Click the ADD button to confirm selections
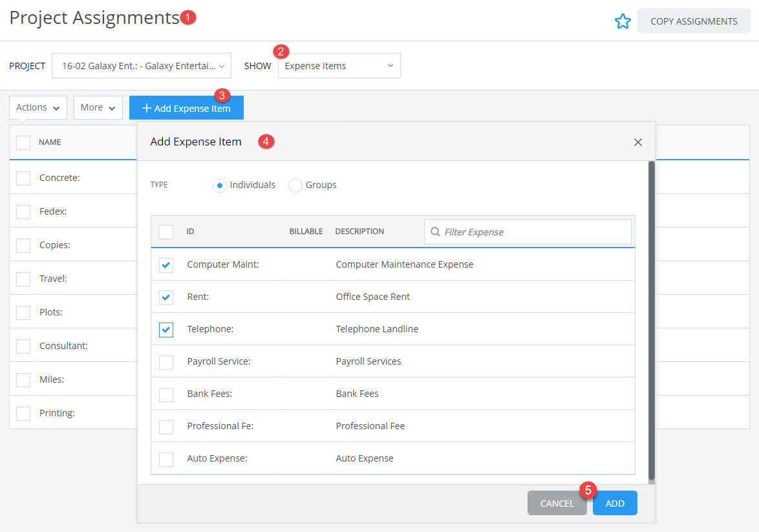The image size is (759, 532). [x=614, y=503]
